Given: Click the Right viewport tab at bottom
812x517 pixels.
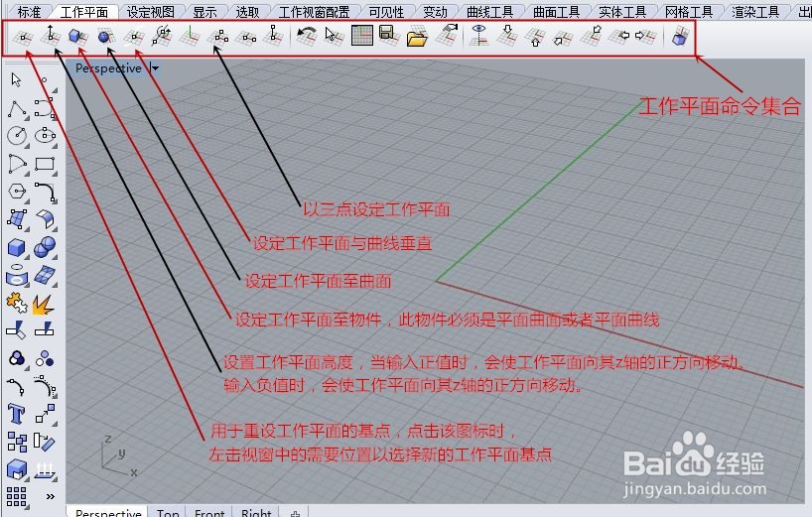Looking at the screenshot, I should coord(256,512).
